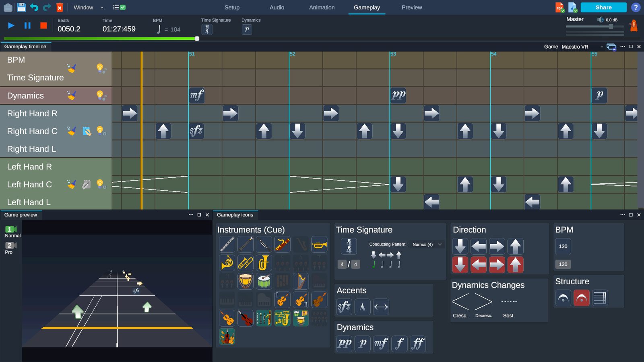Switch to the Audio tab
This screenshot has height=362, width=644.
(x=277, y=7)
